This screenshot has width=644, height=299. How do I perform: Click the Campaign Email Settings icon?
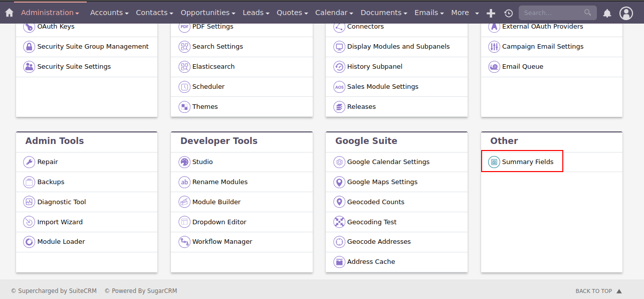point(494,47)
